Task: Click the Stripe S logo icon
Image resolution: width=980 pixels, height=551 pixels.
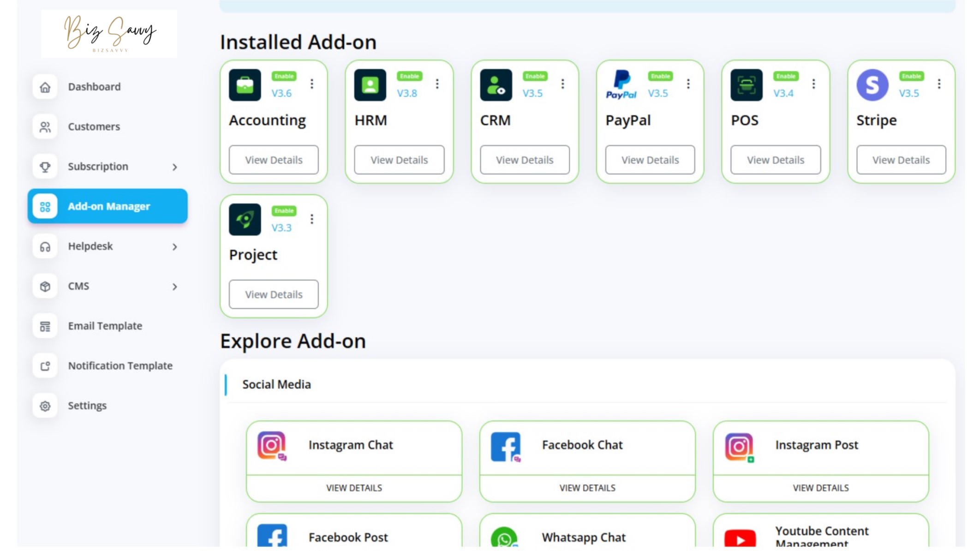Action: 872,85
